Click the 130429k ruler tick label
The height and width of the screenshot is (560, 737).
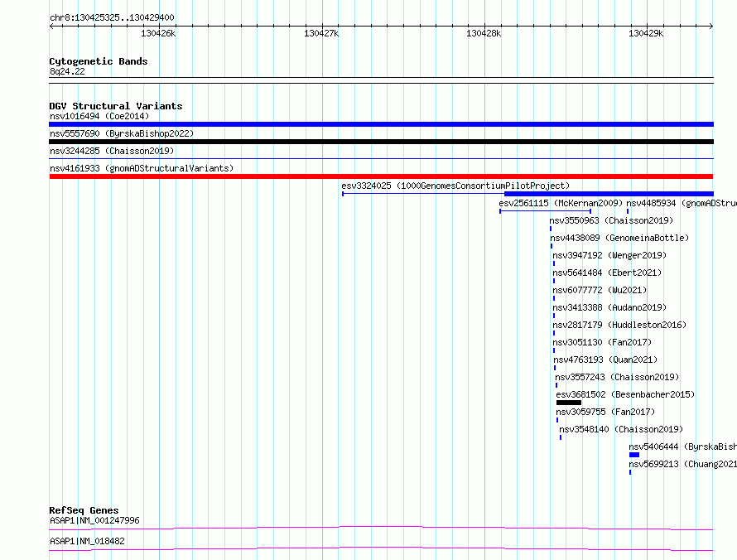[x=646, y=33]
